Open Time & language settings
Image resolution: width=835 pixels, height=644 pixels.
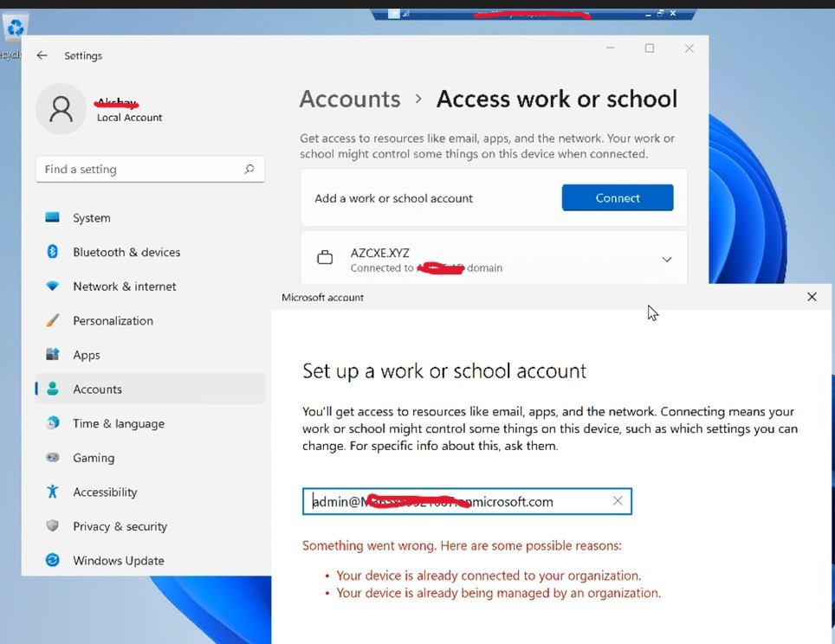pyautogui.click(x=150, y=423)
